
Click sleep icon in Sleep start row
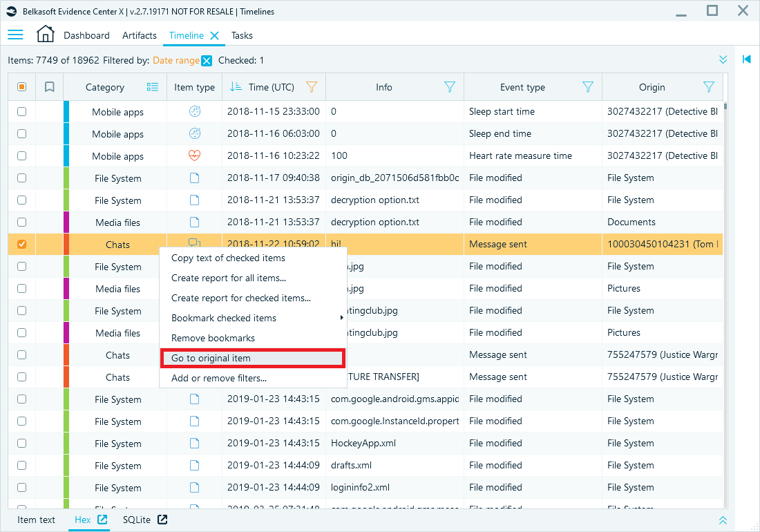pos(194,111)
